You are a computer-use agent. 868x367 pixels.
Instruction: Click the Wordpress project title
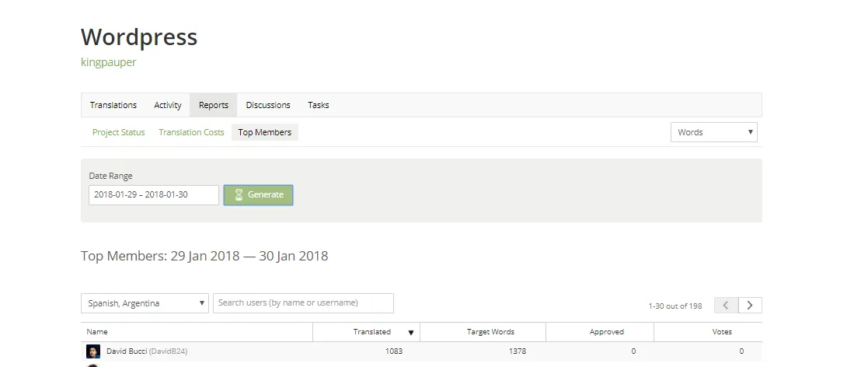coord(139,37)
